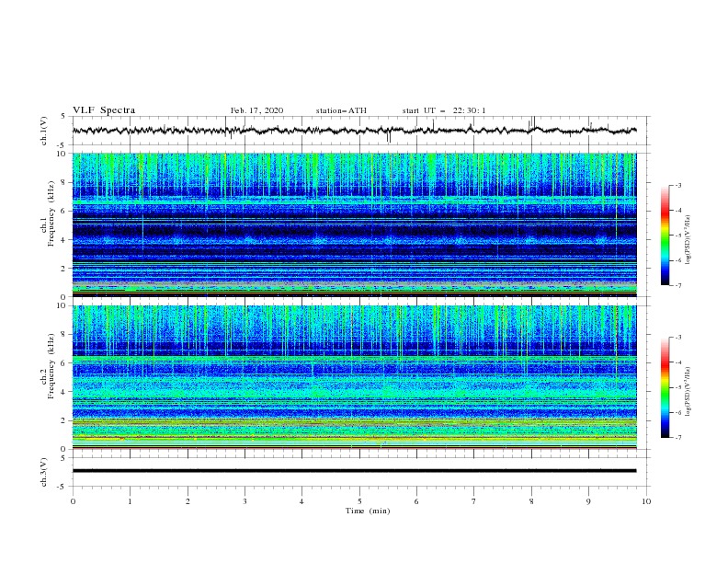Click the ch.1 voltage waveform trace
The width and height of the screenshot is (728, 563).
click(354, 131)
